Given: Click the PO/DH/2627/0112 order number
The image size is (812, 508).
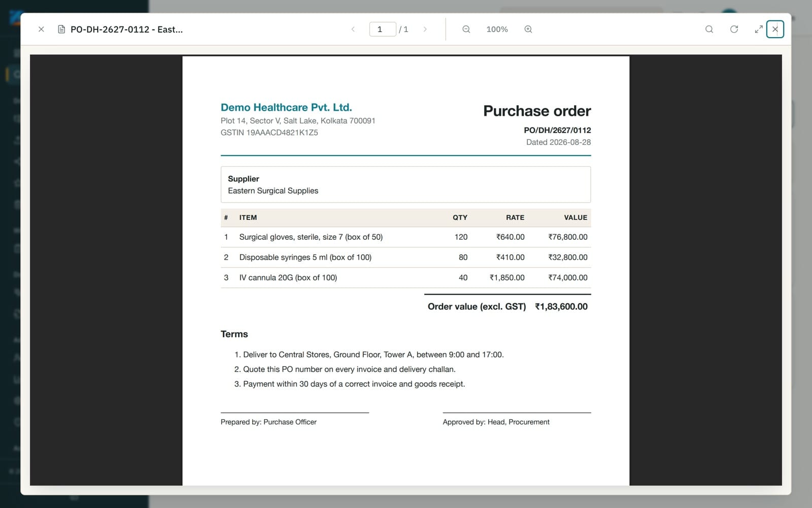Looking at the screenshot, I should click(557, 130).
